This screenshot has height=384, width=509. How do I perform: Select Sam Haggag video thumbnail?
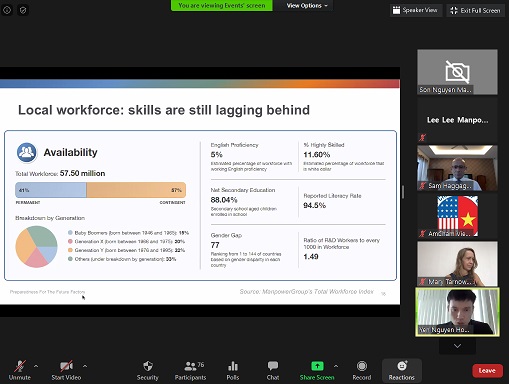coord(457,168)
